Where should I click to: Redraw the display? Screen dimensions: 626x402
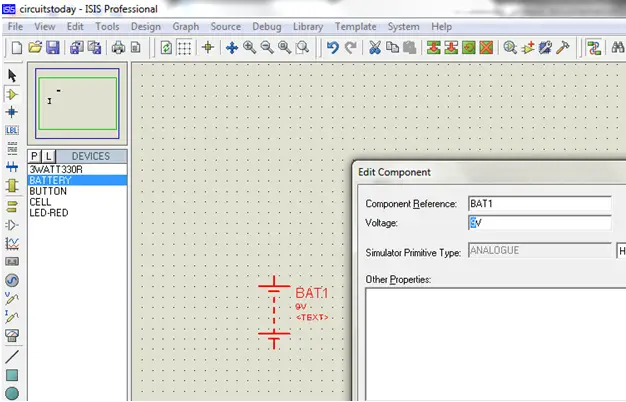coord(166,48)
